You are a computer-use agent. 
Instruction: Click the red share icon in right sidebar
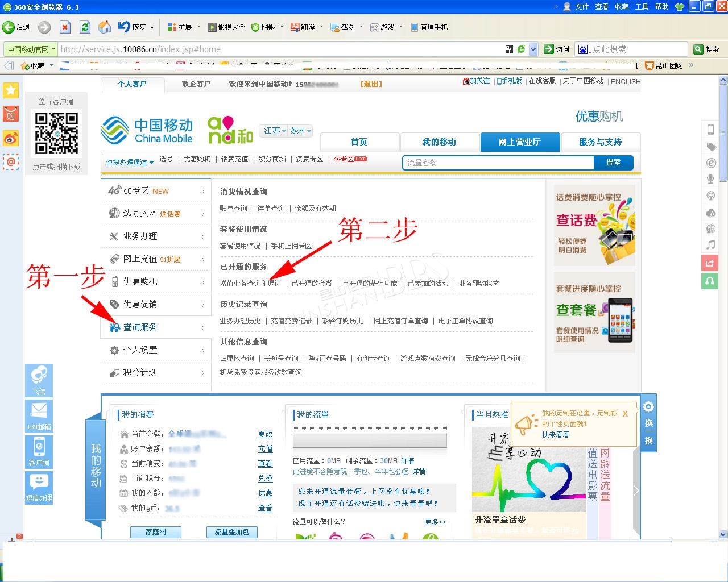(710, 263)
